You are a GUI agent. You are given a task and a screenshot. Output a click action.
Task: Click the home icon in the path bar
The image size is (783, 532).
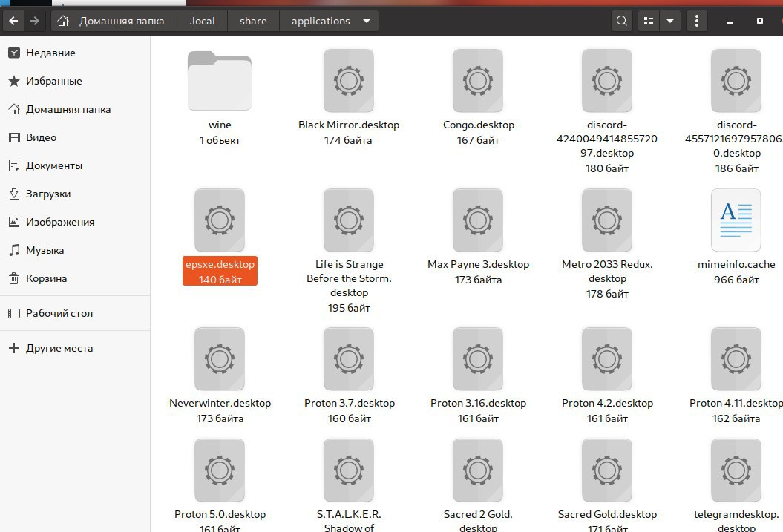click(x=63, y=21)
